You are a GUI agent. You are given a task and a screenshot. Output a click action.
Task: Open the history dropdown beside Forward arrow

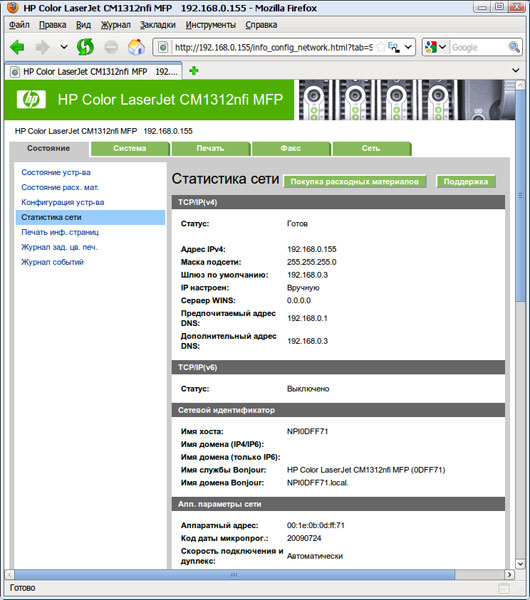pos(64,47)
